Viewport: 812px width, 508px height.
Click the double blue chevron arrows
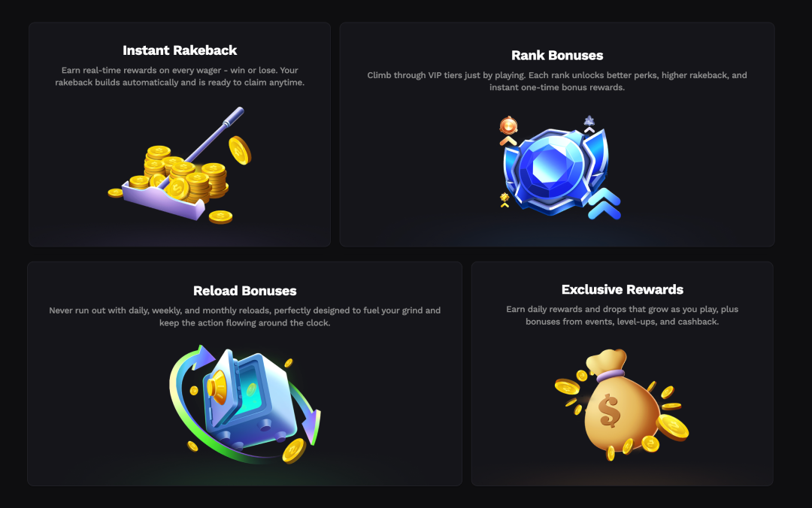pos(604,204)
